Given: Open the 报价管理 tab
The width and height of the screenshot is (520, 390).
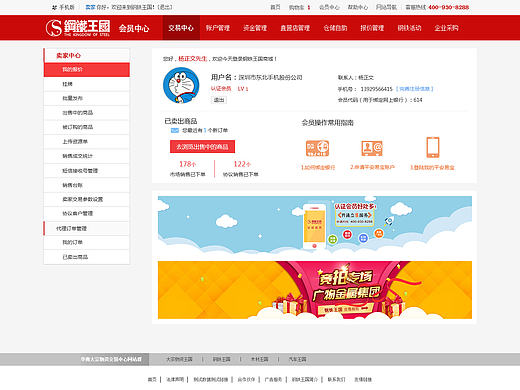Looking at the screenshot, I should pyautogui.click(x=372, y=28).
